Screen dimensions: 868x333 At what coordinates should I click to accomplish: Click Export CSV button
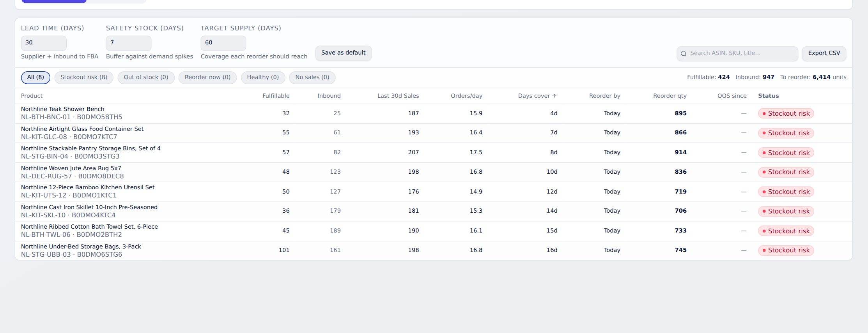tap(824, 53)
